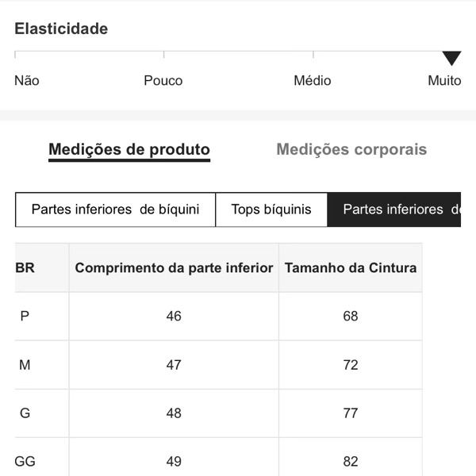Select the Tops bíquinis button
This screenshot has height=476, width=476.
click(x=271, y=209)
